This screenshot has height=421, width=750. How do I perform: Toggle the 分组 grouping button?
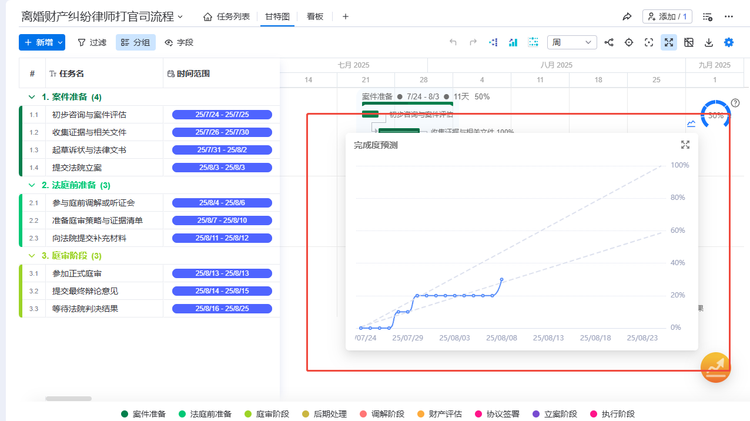(135, 43)
